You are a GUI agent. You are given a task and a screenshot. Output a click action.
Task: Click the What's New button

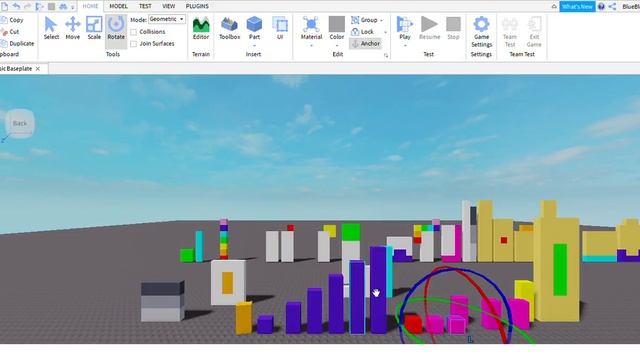pos(577,7)
